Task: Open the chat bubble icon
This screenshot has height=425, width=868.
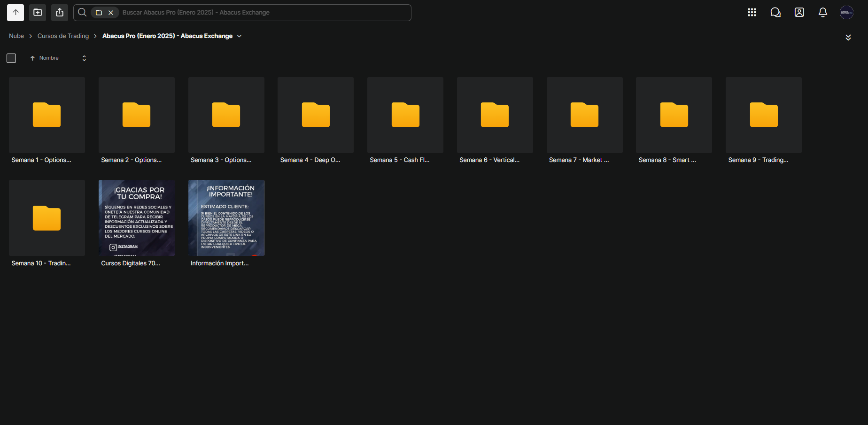Action: (775, 13)
